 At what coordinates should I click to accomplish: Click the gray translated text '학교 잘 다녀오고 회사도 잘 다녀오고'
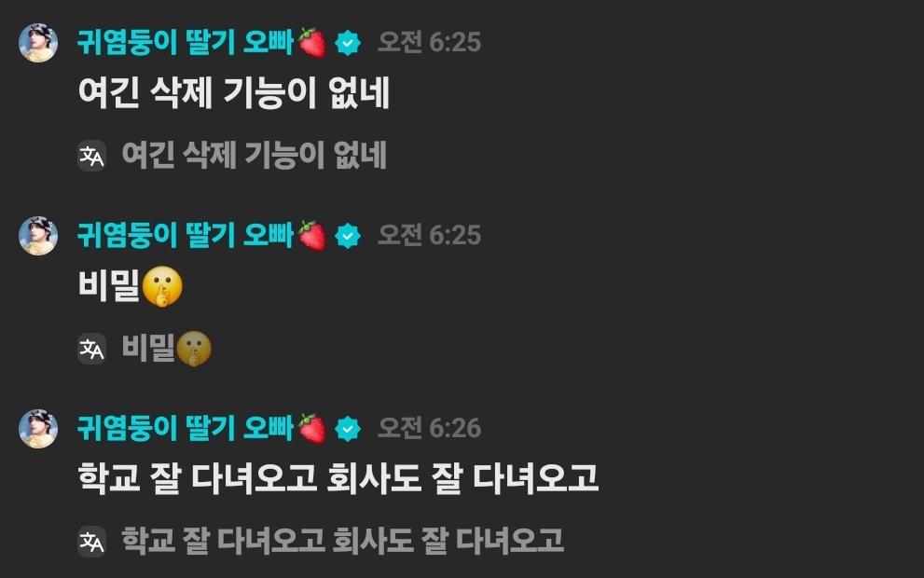click(x=342, y=541)
